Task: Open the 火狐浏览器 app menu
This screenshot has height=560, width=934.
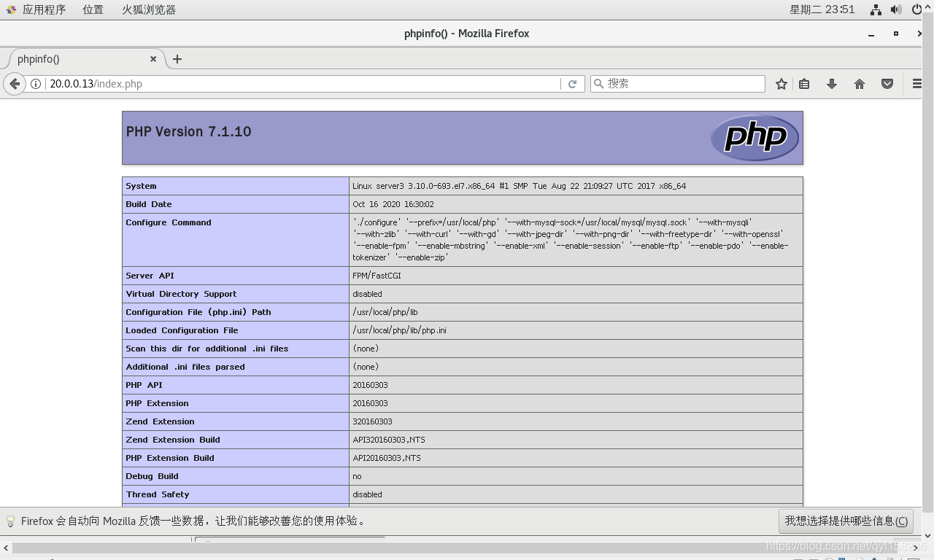Action: pos(149,9)
